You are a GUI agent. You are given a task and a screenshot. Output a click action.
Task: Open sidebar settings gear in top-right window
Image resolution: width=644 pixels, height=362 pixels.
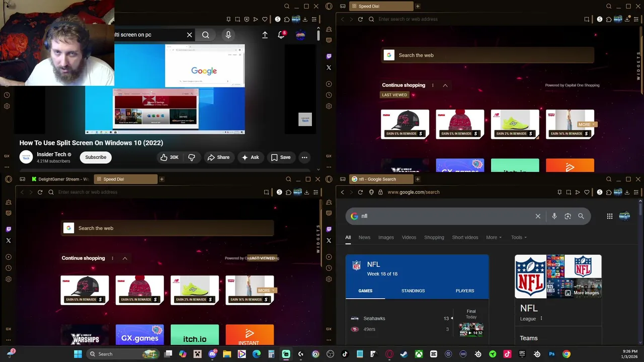click(329, 106)
